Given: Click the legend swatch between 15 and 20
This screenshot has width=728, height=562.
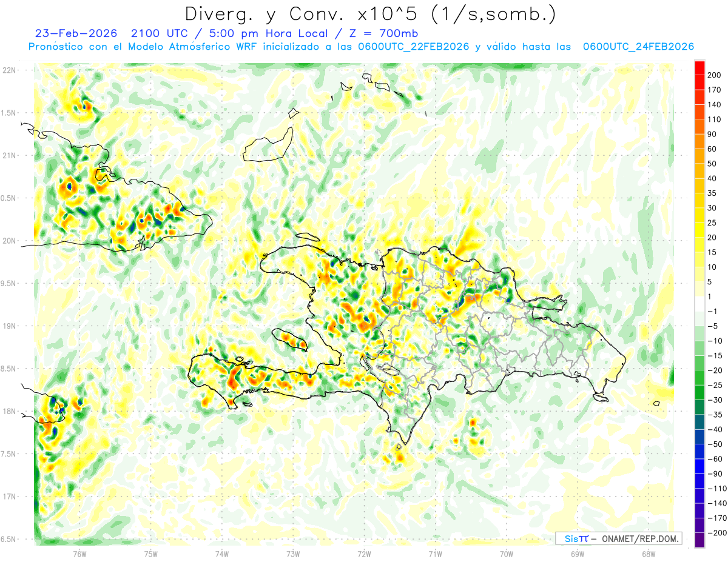Looking at the screenshot, I should click(699, 245).
